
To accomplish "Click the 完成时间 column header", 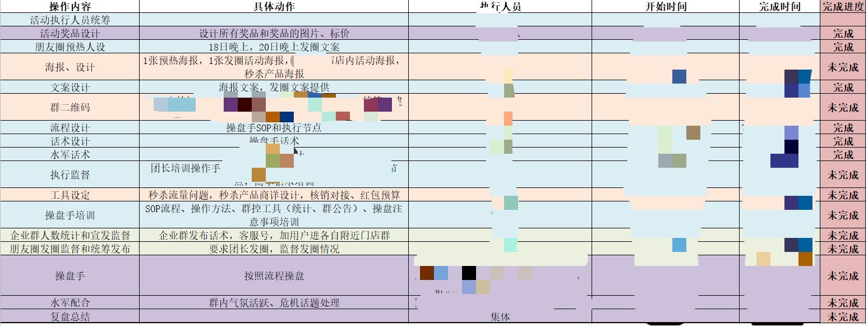I will [779, 6].
